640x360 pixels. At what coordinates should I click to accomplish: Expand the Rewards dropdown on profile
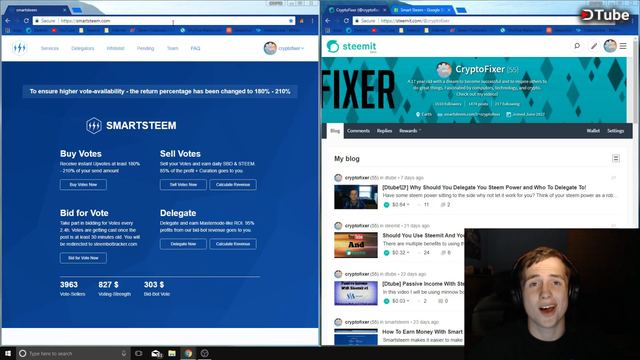pos(410,131)
